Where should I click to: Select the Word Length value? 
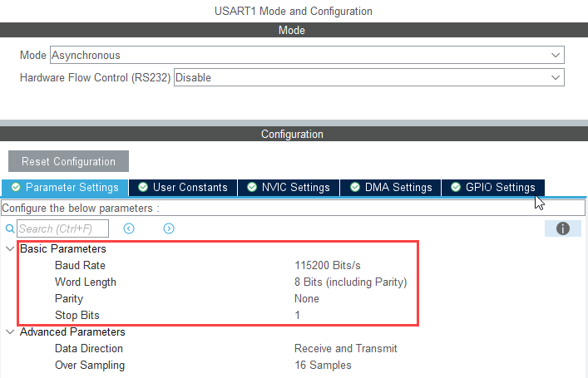pos(350,282)
